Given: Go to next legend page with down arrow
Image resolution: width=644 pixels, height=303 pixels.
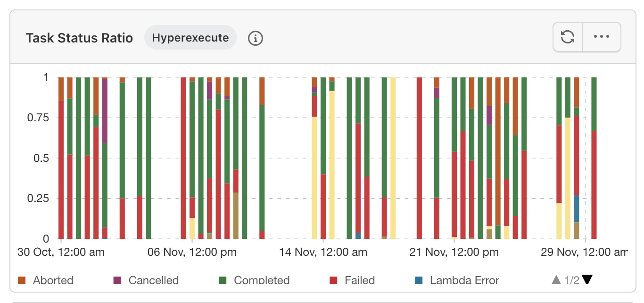Looking at the screenshot, I should (587, 280).
